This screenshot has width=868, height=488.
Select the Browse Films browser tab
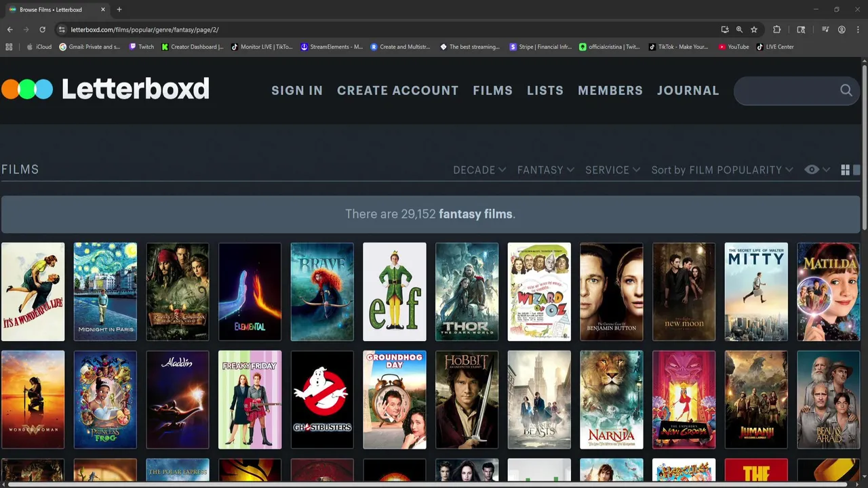pyautogui.click(x=57, y=9)
